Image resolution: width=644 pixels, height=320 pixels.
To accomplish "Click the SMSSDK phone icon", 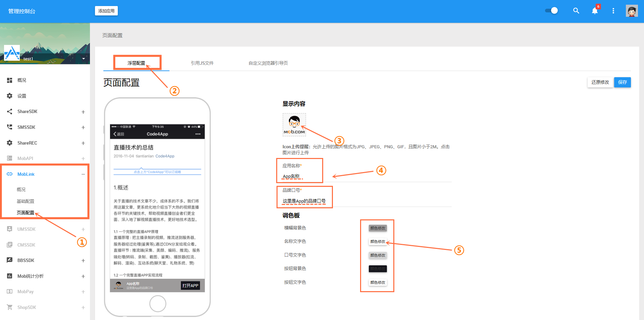I will (9, 127).
